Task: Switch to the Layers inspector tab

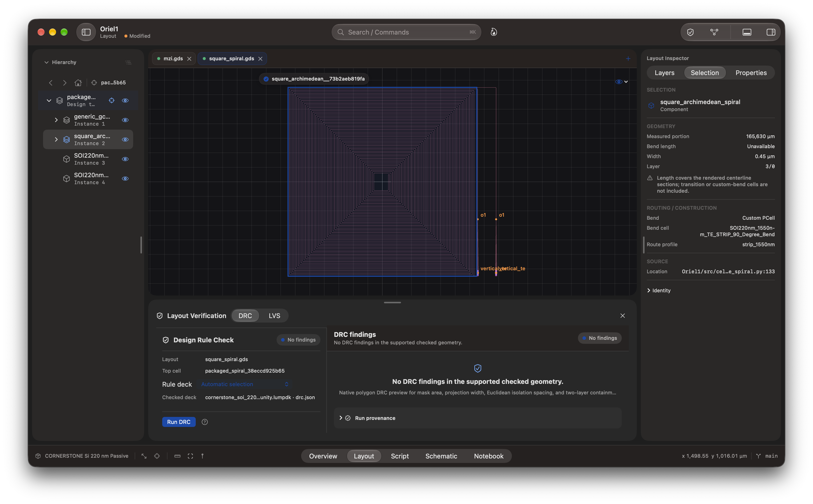Action: click(x=664, y=73)
